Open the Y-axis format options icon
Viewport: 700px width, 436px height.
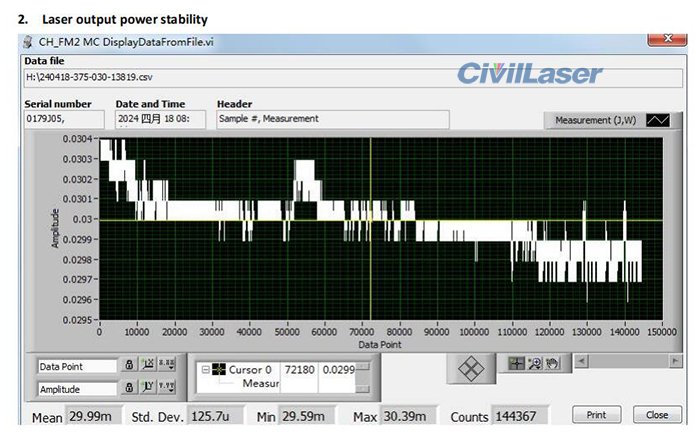166,389
